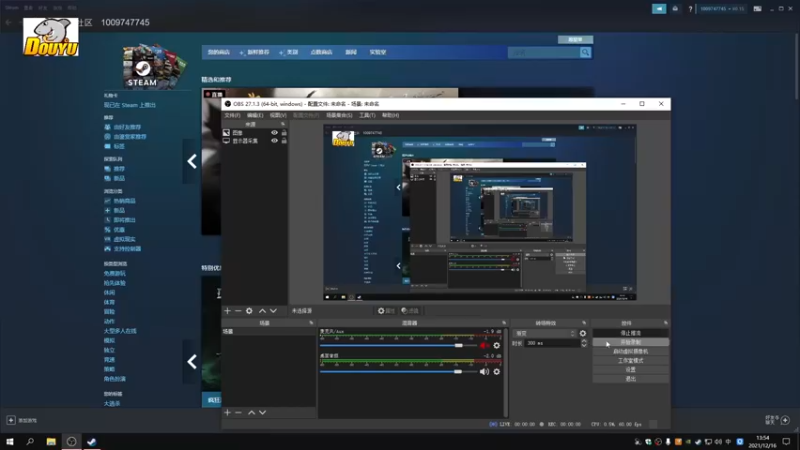Viewport: 800px width, 450px height.
Task: Pop out the 来源 dock panel icon
Action: 283,124
